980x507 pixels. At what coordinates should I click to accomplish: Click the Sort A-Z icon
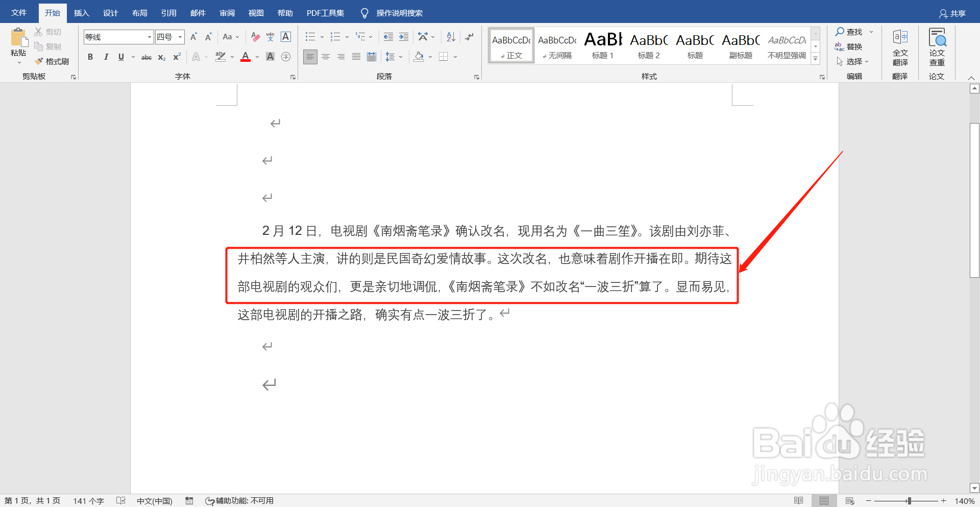click(451, 37)
